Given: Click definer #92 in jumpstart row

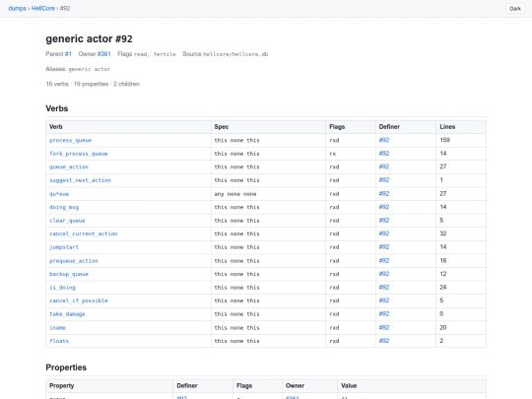Looking at the screenshot, I should click(x=384, y=247).
